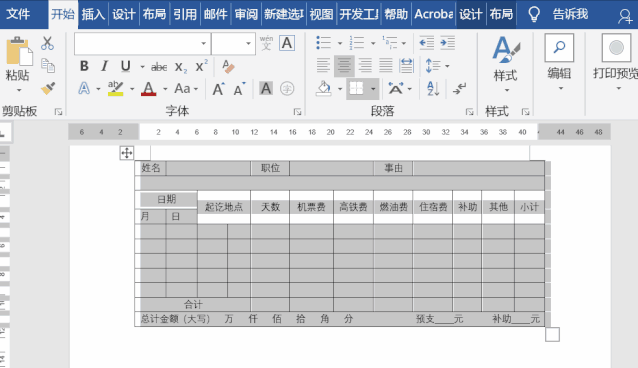
Task: Increase font size with A up icon
Action: point(218,89)
